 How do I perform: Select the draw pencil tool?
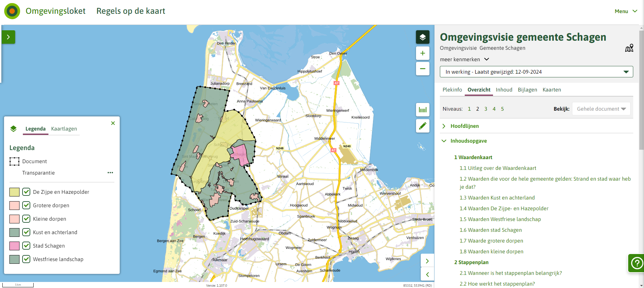pos(423,126)
